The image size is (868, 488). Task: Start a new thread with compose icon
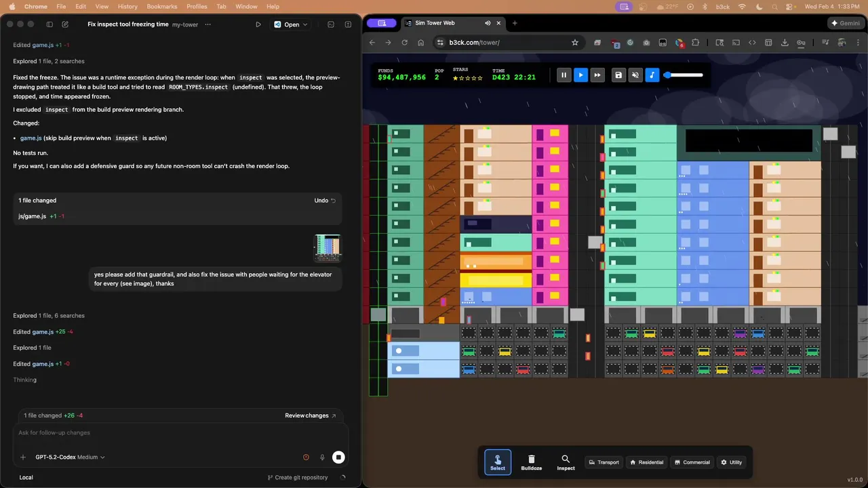pyautogui.click(x=65, y=24)
